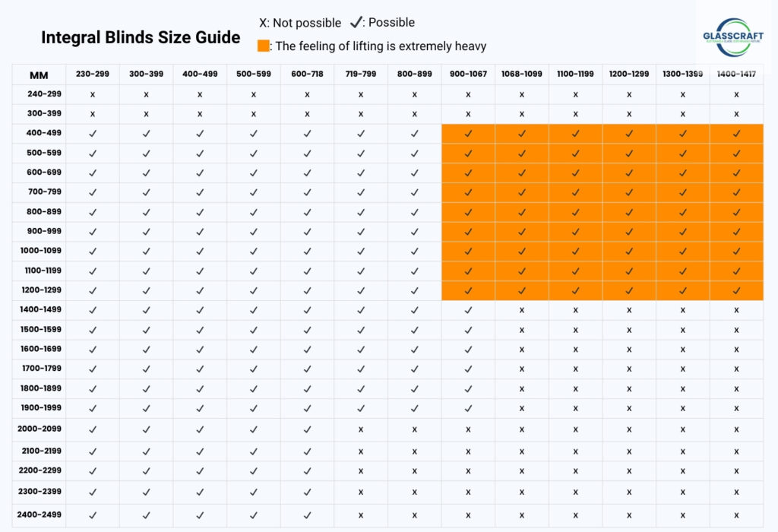Screen dimensions: 778x532
Task: Click the X at row 2000-2099, column 719-799
Action: click(361, 429)
